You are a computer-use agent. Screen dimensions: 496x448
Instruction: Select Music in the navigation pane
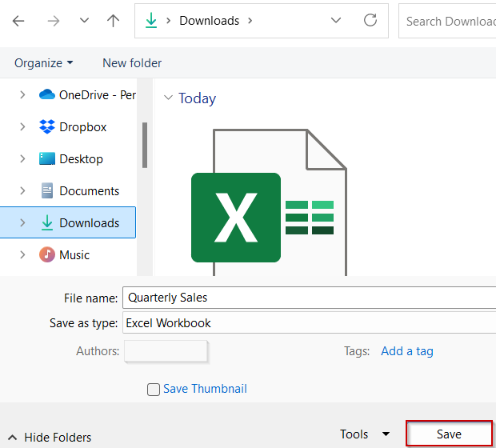point(74,254)
